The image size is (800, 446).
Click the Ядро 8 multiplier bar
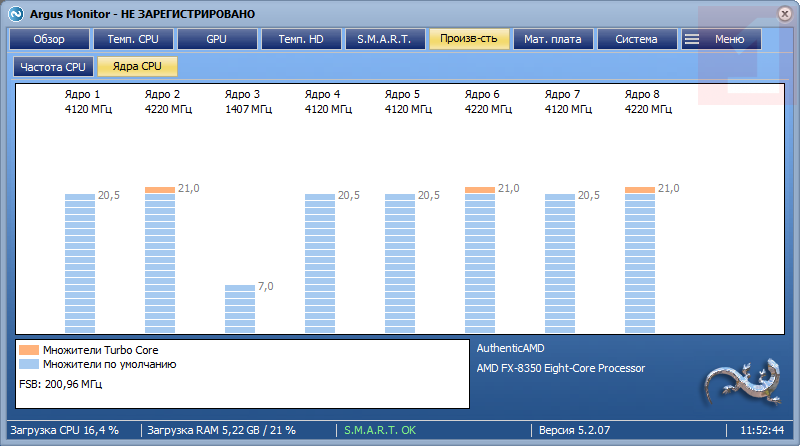point(640,260)
